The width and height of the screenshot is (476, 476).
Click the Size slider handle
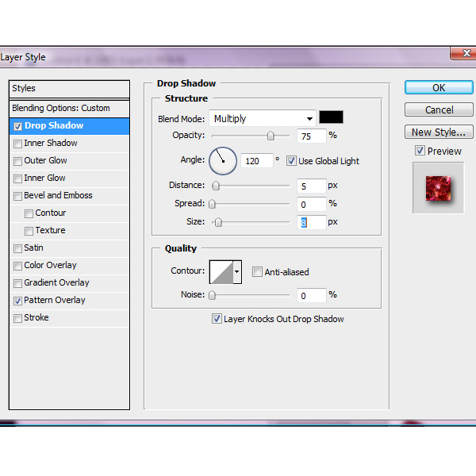pyautogui.click(x=218, y=222)
